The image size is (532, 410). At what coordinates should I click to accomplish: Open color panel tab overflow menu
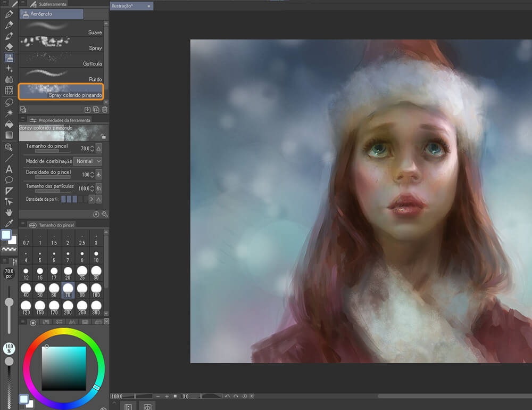tap(106, 322)
